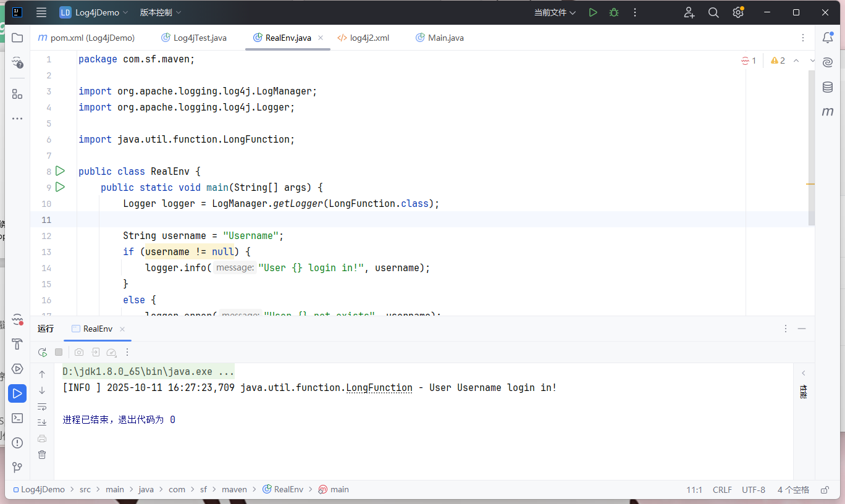Open the 版本控制 dropdown menu
845x504 pixels.
(x=161, y=12)
